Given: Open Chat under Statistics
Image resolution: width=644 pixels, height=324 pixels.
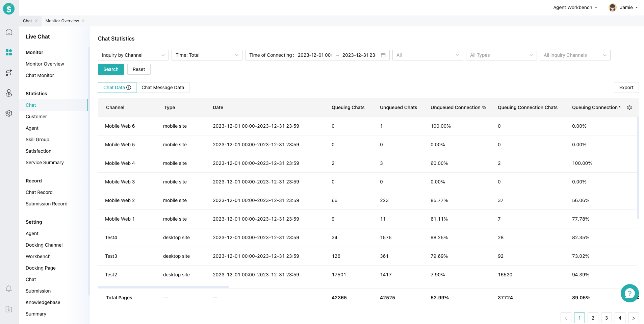Looking at the screenshot, I should (x=53, y=105).
